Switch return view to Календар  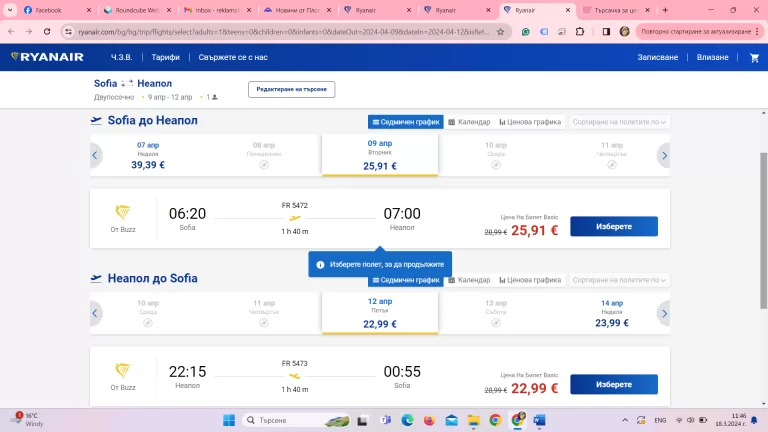[x=469, y=280]
